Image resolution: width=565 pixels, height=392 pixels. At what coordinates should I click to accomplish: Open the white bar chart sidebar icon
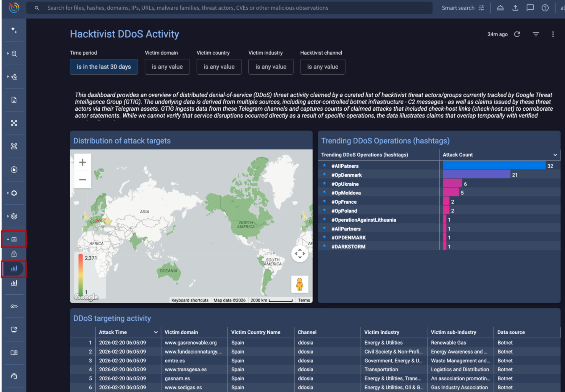pos(14,283)
